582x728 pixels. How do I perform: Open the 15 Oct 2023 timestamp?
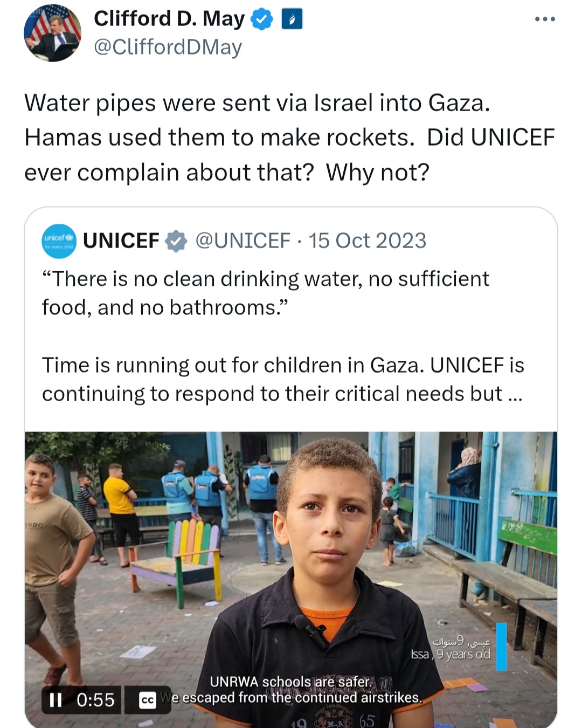(x=367, y=241)
